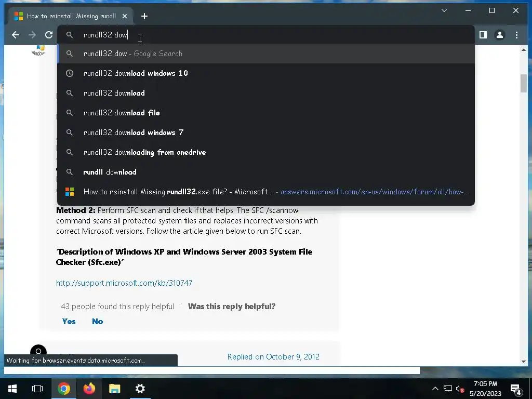Click the address bar with 'rundll32 dow'
532x399 pixels.
(x=265, y=35)
